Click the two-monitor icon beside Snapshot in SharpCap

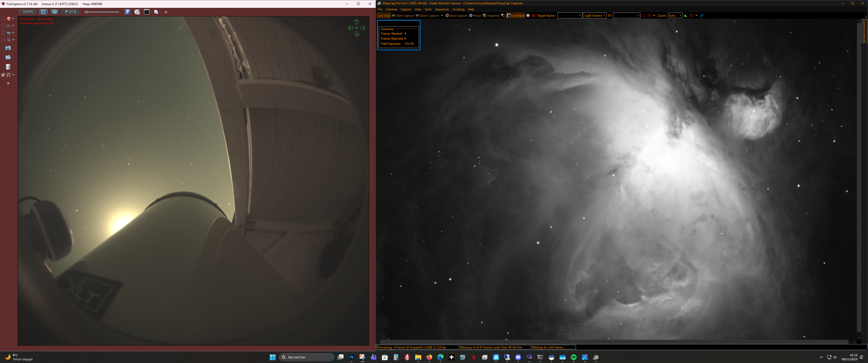(x=503, y=15)
